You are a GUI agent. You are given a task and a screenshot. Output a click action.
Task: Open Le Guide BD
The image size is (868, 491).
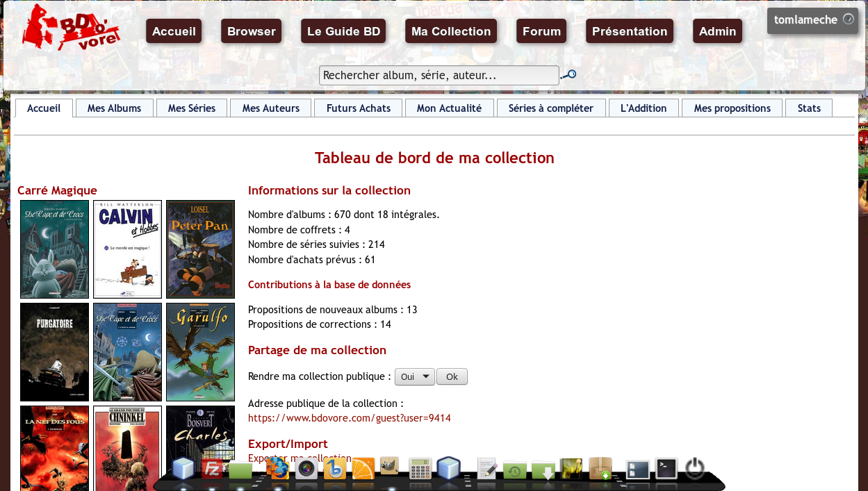343,31
